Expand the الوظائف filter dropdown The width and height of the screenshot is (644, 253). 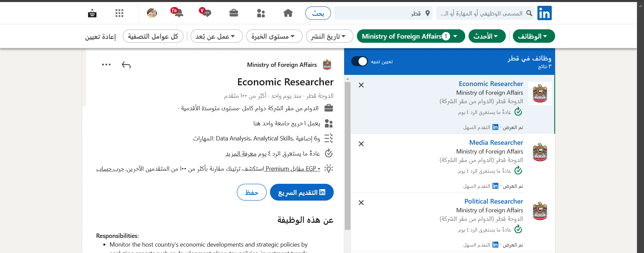534,36
